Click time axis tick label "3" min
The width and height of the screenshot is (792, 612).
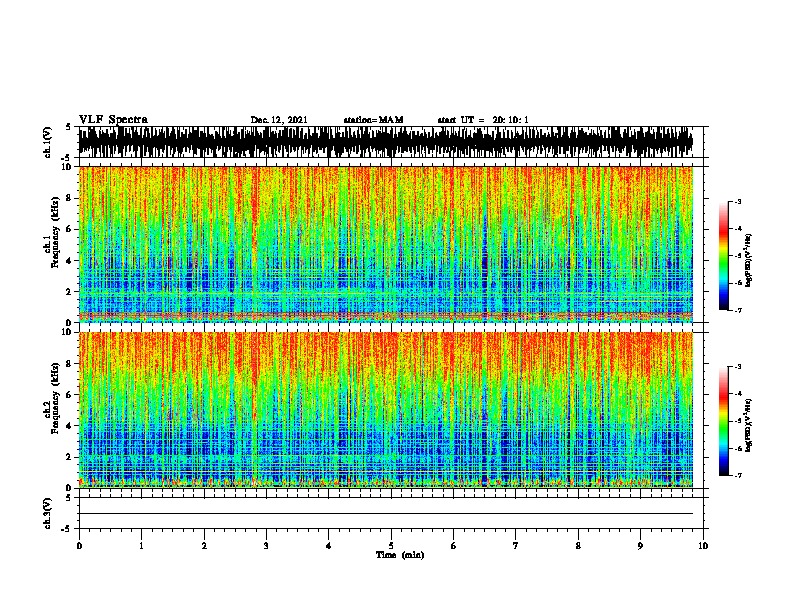point(266,546)
